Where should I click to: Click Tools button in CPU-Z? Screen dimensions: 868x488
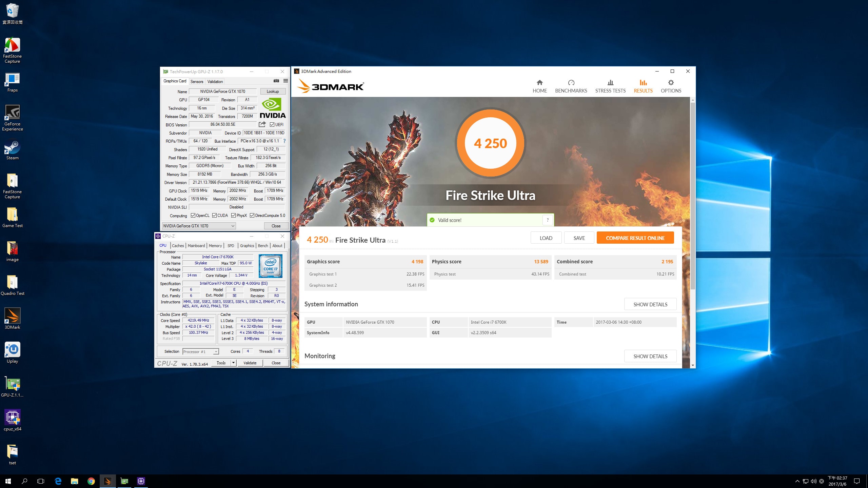pos(221,363)
